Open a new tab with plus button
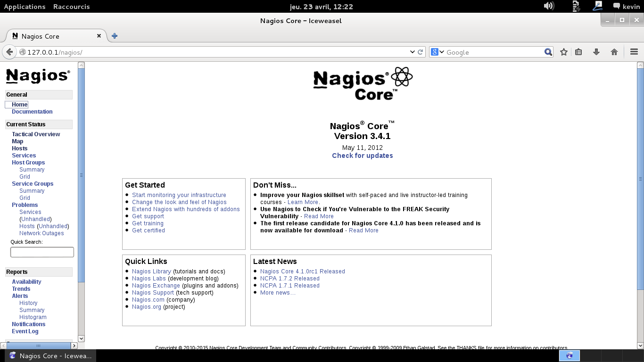This screenshot has width=644, height=362. (x=114, y=36)
